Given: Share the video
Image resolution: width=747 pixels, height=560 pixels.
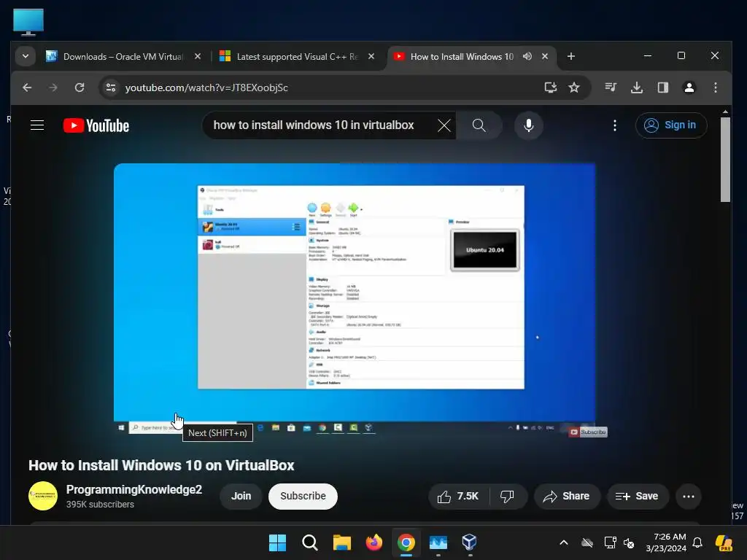Looking at the screenshot, I should pyautogui.click(x=566, y=497).
